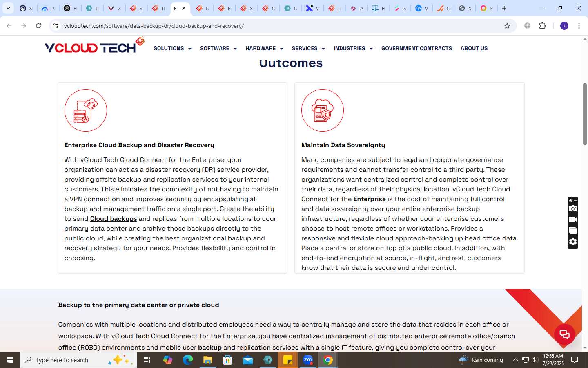Click the page vertical scrollbar thumb
The height and width of the screenshot is (368, 588).
coord(585,114)
